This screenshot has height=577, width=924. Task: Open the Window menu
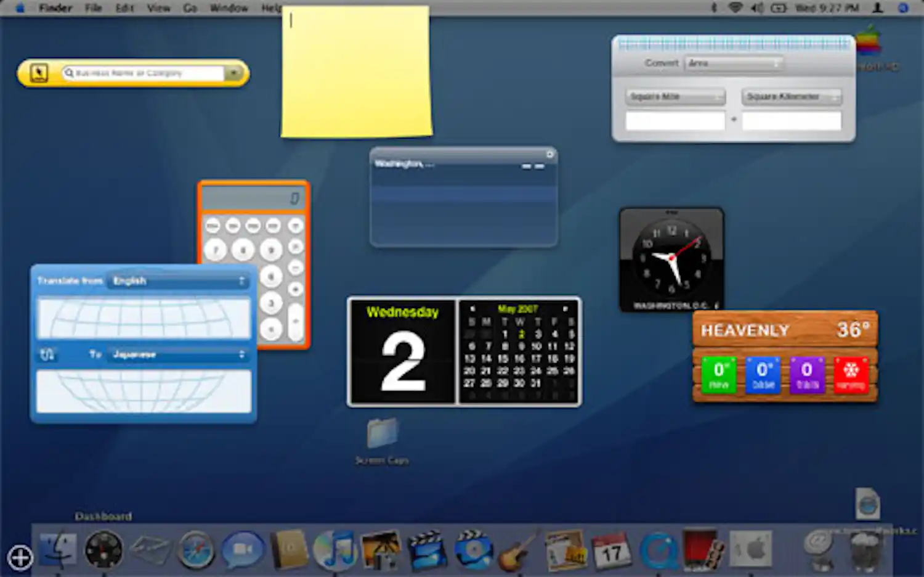point(229,7)
